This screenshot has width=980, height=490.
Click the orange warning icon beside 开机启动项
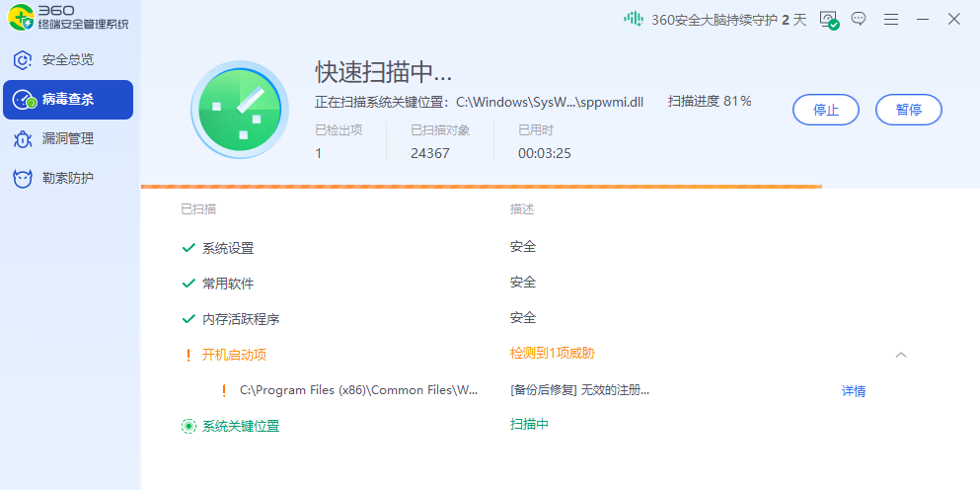188,355
